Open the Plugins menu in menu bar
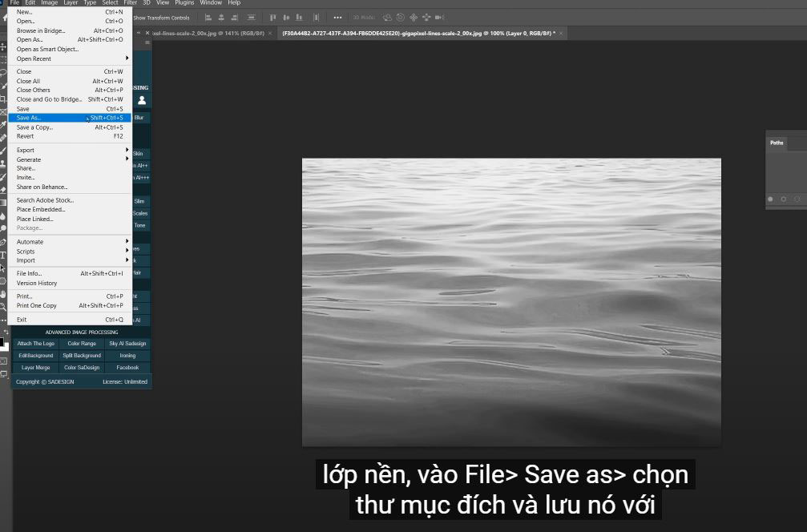The height and width of the screenshot is (532, 807). click(184, 2)
